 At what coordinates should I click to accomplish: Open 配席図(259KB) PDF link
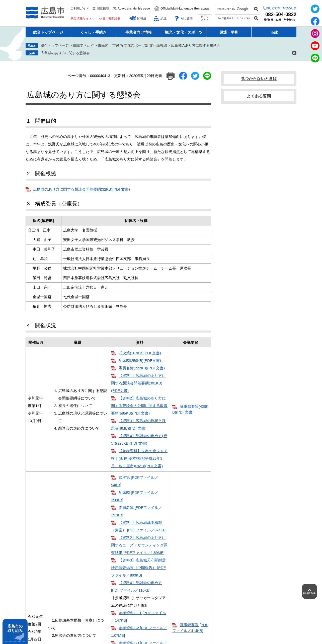pyautogui.click(x=140, y=361)
